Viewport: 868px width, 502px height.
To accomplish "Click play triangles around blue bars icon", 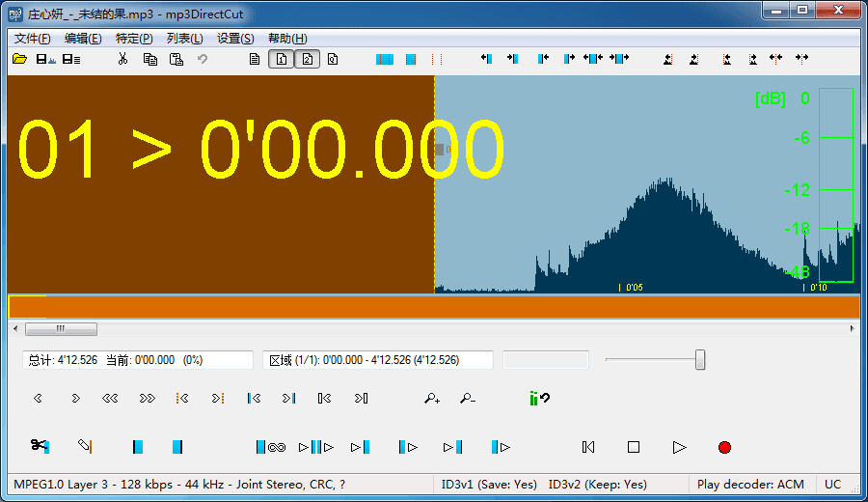I will tap(316, 447).
